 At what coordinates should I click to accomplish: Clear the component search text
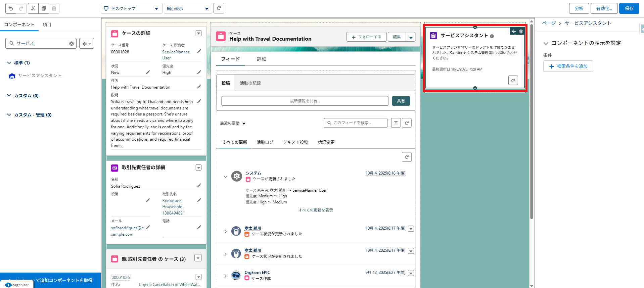click(x=72, y=44)
